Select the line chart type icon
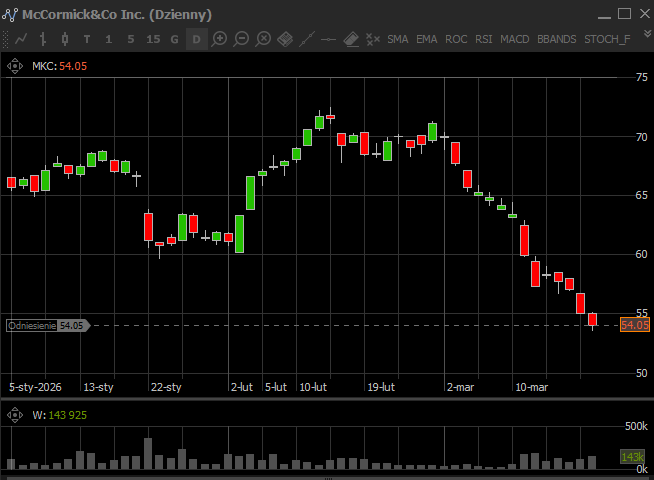This screenshot has height=480, width=654. coord(21,39)
